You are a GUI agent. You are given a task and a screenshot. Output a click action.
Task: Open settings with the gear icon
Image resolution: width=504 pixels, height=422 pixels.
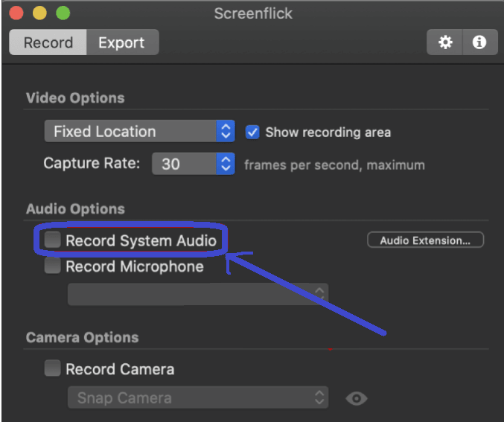(x=445, y=42)
